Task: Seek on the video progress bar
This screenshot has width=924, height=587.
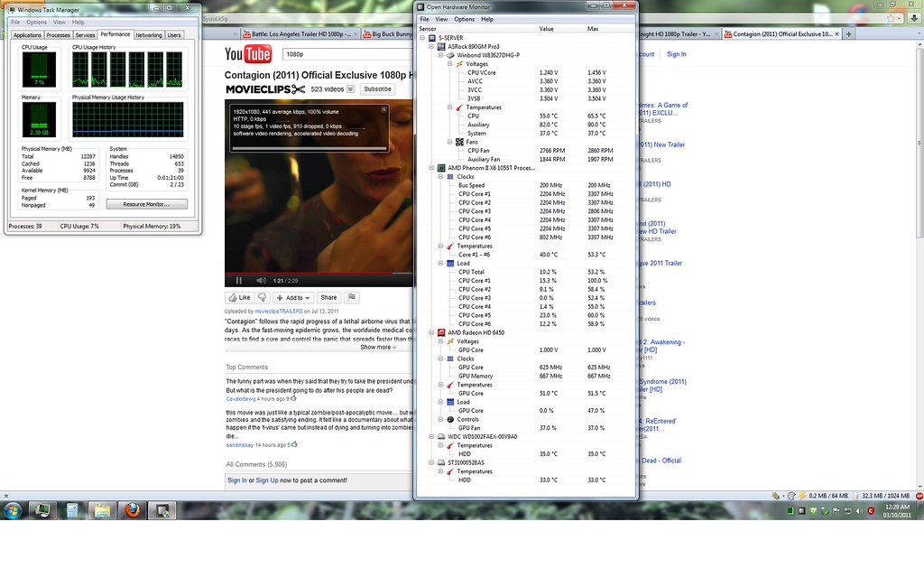Action: (x=319, y=274)
